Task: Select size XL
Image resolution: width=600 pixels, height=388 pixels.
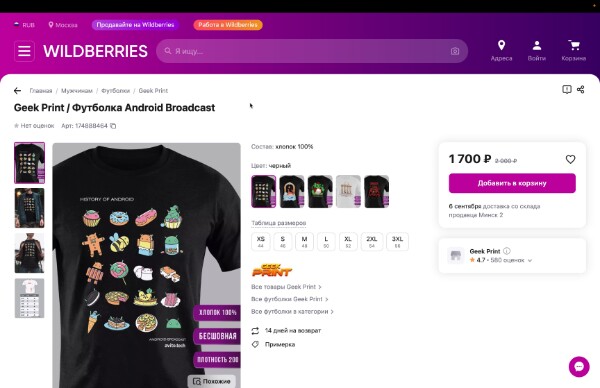Action: (x=348, y=241)
